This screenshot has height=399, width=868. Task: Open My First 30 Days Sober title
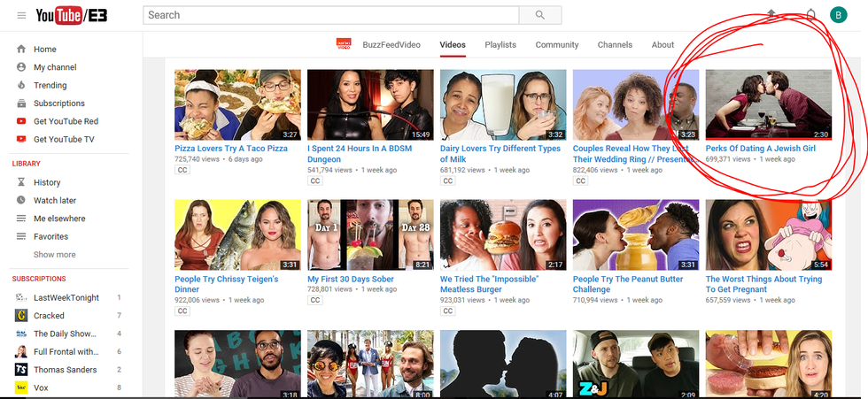351,279
